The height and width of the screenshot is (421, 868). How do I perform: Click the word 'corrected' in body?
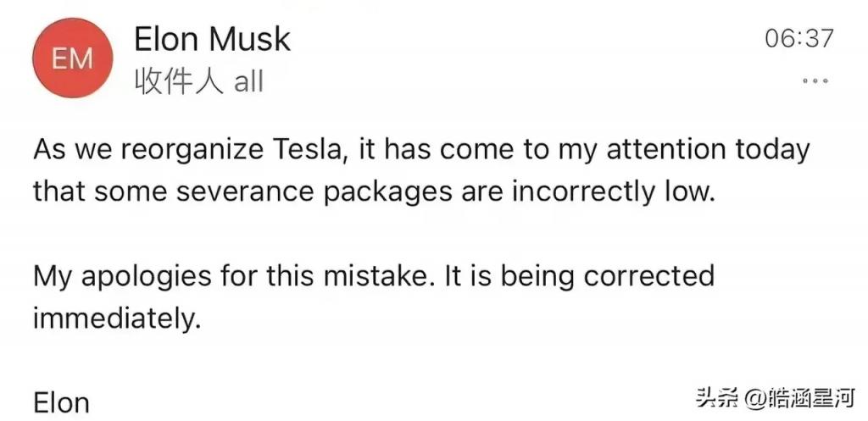click(x=648, y=275)
